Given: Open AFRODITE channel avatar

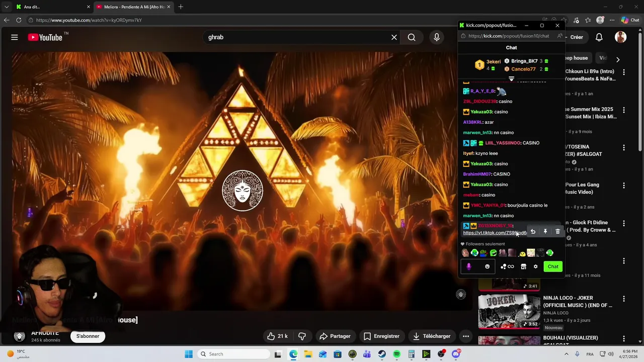Looking at the screenshot, I should point(20,336).
